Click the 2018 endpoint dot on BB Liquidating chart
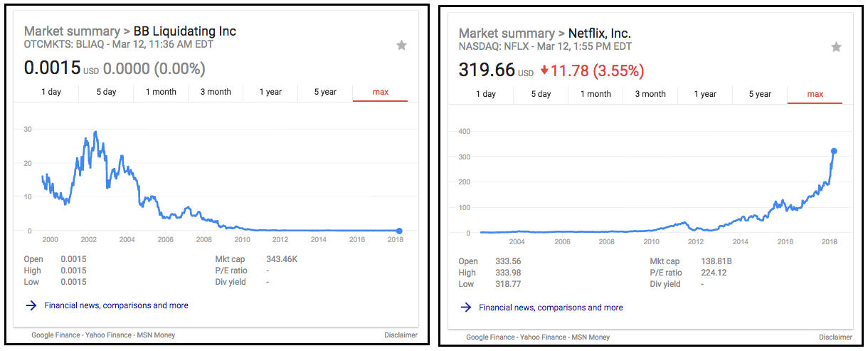 click(399, 231)
